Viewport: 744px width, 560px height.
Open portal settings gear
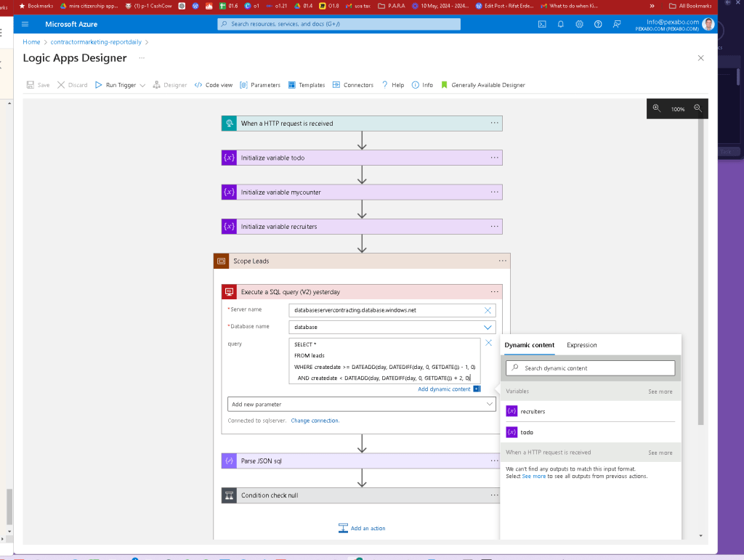click(579, 24)
